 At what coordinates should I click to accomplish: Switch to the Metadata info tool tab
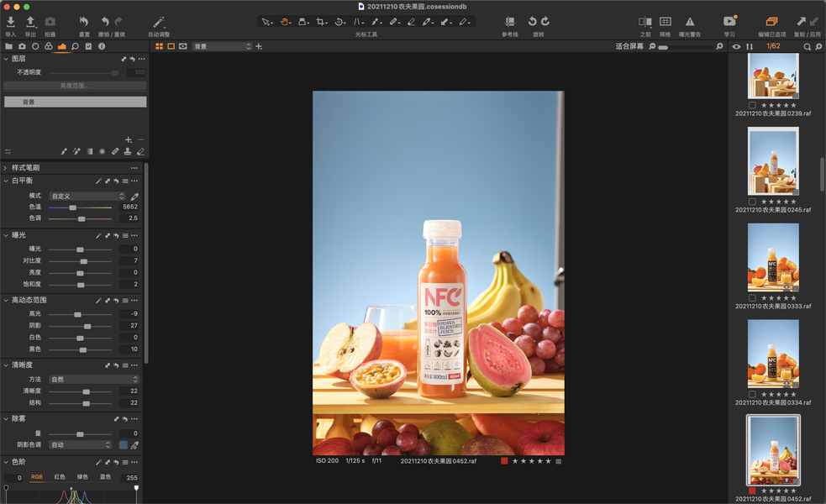102,46
